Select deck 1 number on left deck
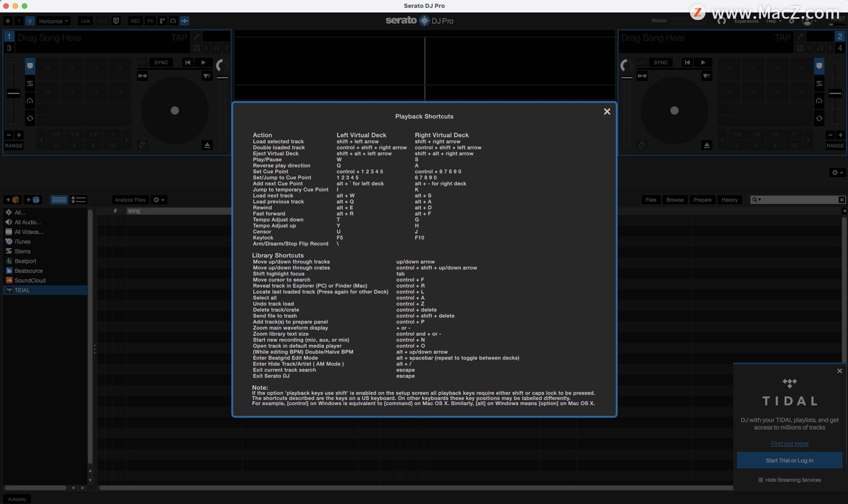The image size is (848, 504). point(9,37)
